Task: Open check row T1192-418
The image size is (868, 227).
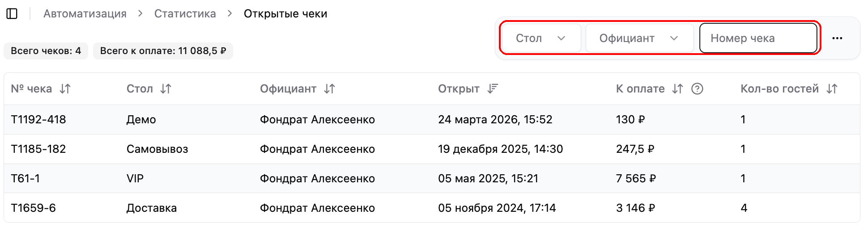Action: click(432, 120)
